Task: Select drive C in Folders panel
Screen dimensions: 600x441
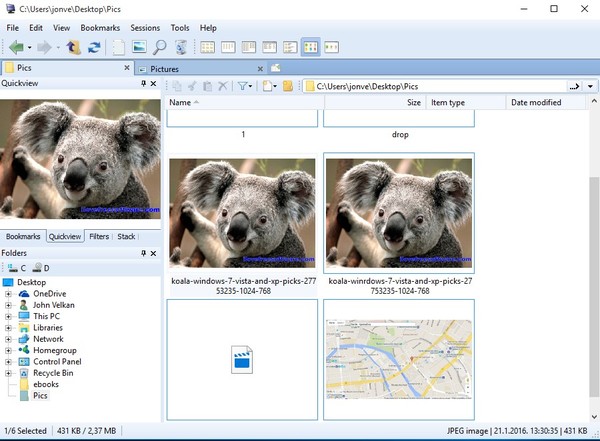Action: 17,268
